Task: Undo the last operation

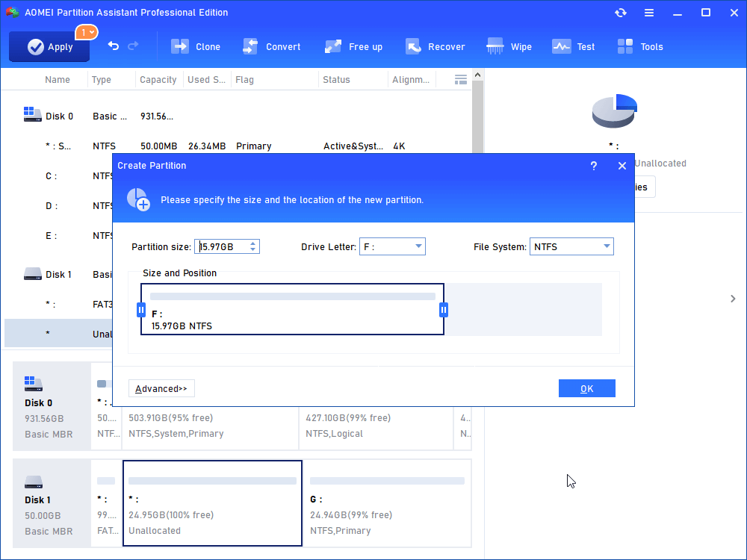Action: coord(114,46)
